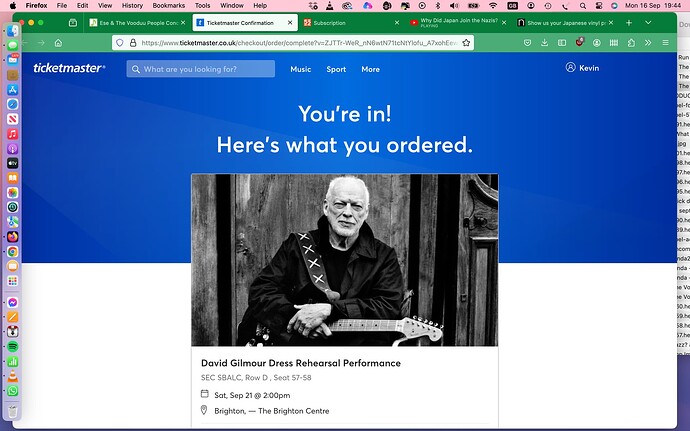The width and height of the screenshot is (690, 431).
Task: Open VLC from the Dock
Action: pos(13,376)
